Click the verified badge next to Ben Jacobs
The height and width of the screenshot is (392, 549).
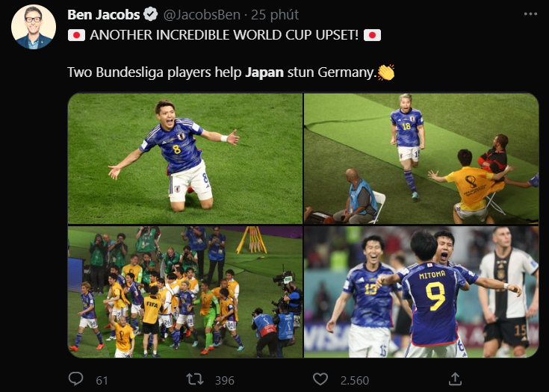coord(151,15)
